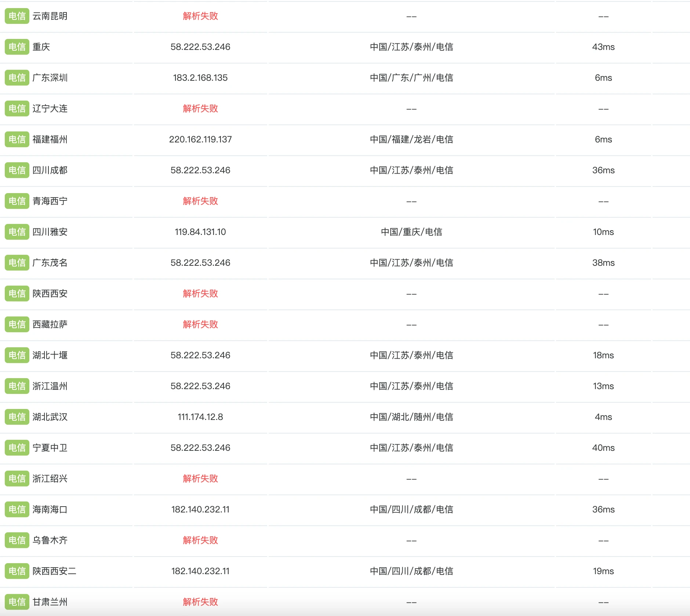Select the 电信 tag beside 福建福州
Viewport: 690px width, 616px height.
pyautogui.click(x=17, y=139)
